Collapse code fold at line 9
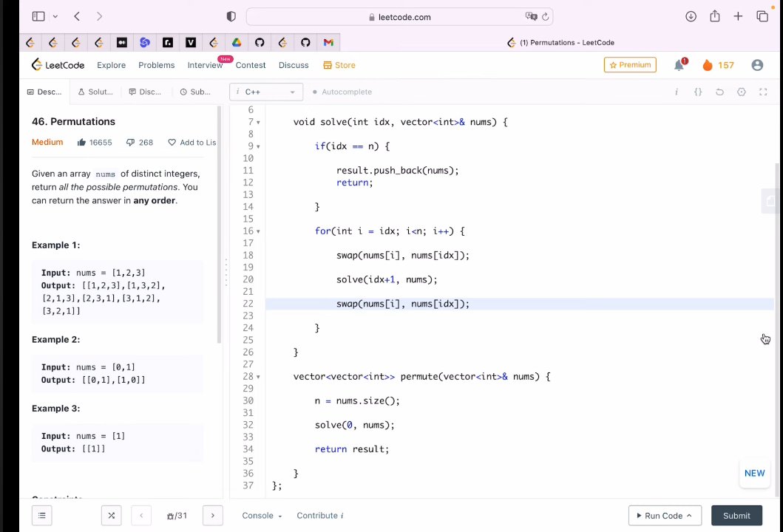 click(258, 147)
